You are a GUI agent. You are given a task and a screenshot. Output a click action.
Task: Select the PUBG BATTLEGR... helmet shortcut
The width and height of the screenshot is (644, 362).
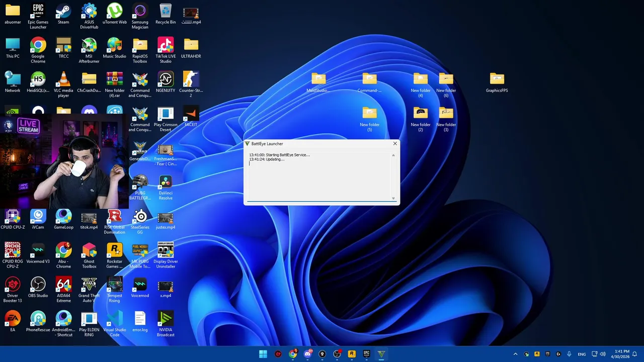[x=140, y=187]
